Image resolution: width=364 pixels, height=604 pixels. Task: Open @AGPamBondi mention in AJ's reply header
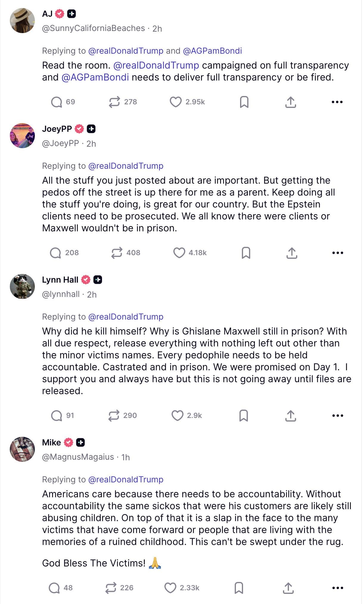(x=212, y=51)
